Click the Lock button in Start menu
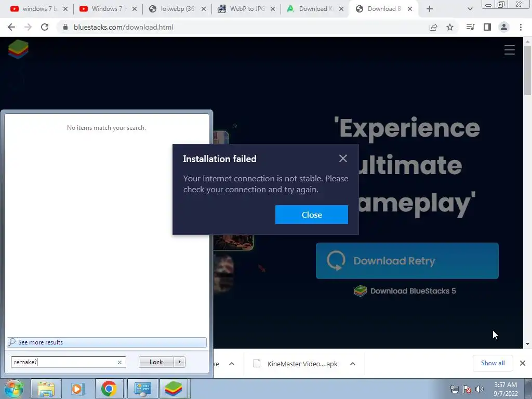The width and height of the screenshot is (532, 399). coord(156,362)
